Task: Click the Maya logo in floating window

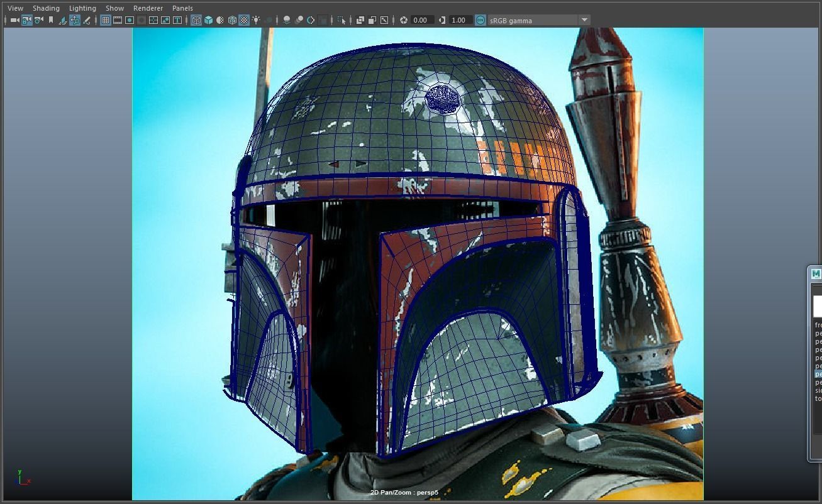Action: [x=816, y=273]
